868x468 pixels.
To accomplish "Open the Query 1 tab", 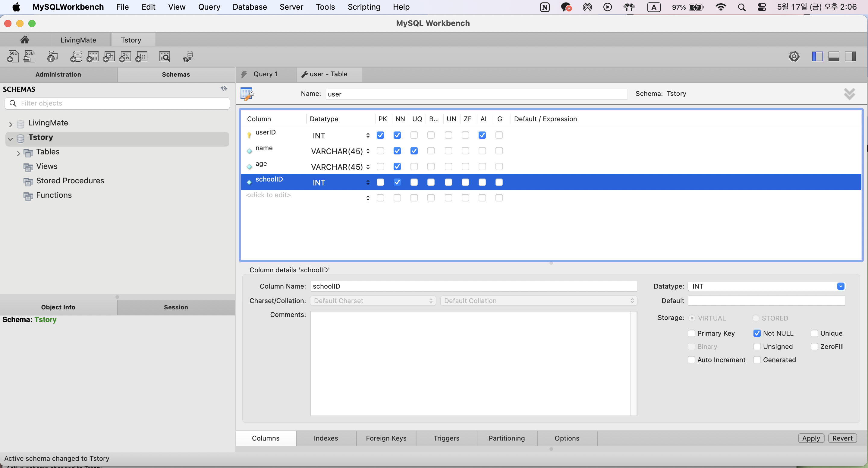I will pyautogui.click(x=266, y=74).
